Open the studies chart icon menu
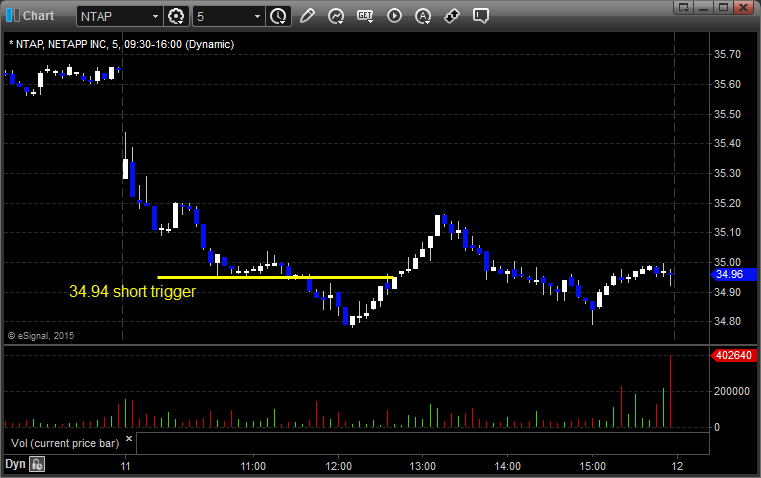The image size is (761, 478). [x=336, y=16]
